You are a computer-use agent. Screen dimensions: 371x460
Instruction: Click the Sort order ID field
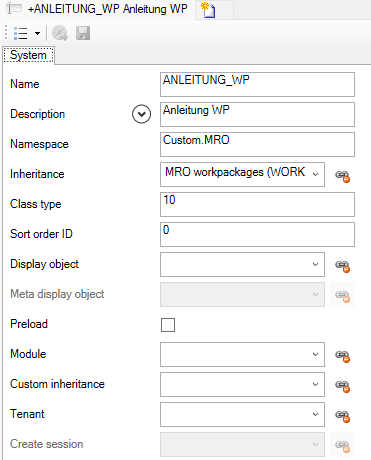pyautogui.click(x=257, y=234)
